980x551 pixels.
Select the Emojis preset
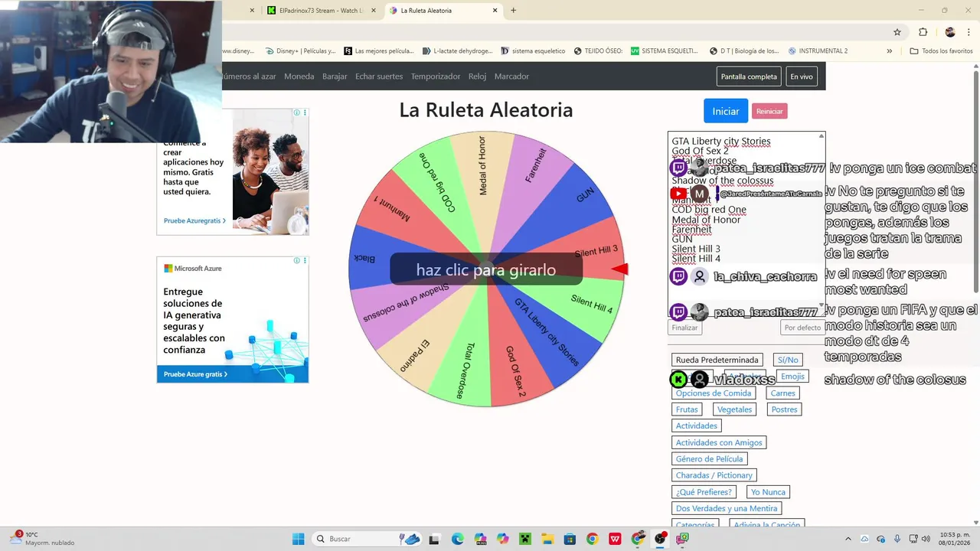(792, 377)
